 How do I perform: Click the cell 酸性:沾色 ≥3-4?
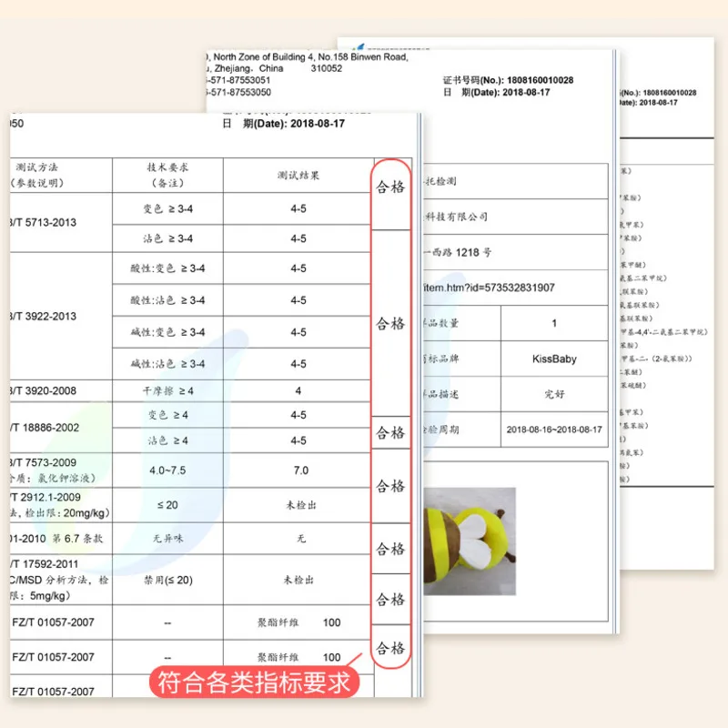(167, 300)
